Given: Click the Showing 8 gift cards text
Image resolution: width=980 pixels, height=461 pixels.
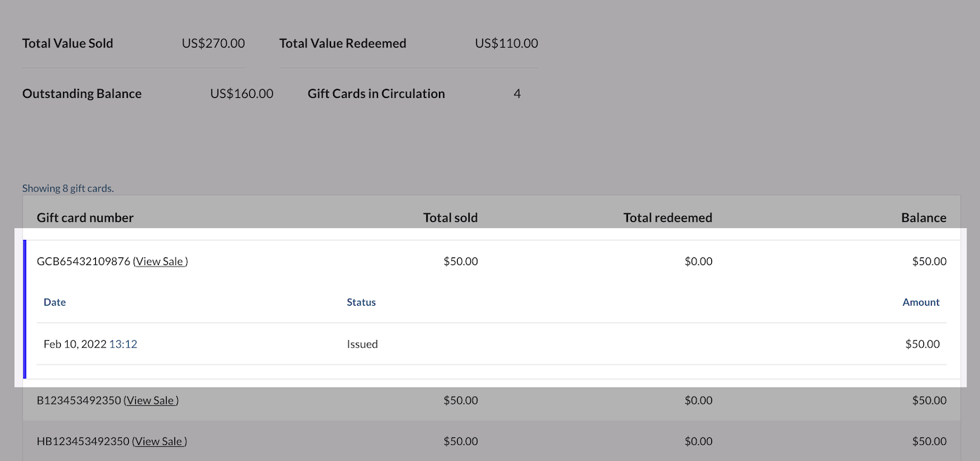Looking at the screenshot, I should 68,188.
